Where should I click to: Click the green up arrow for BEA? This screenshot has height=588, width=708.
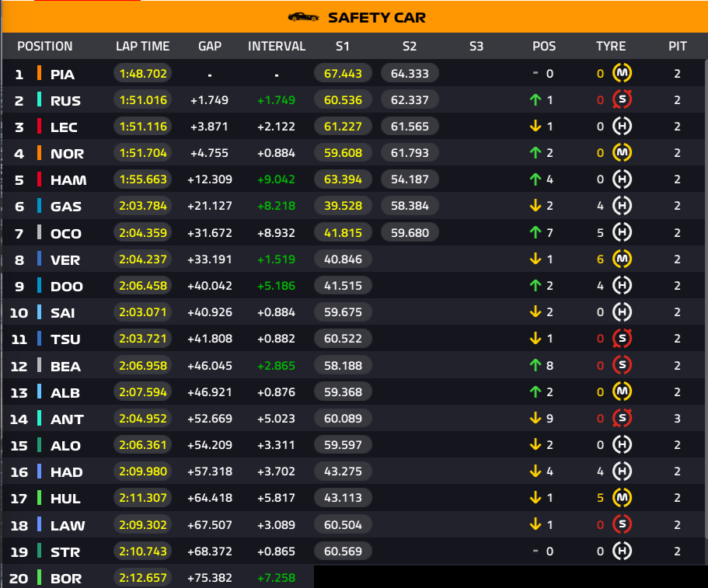click(x=535, y=365)
